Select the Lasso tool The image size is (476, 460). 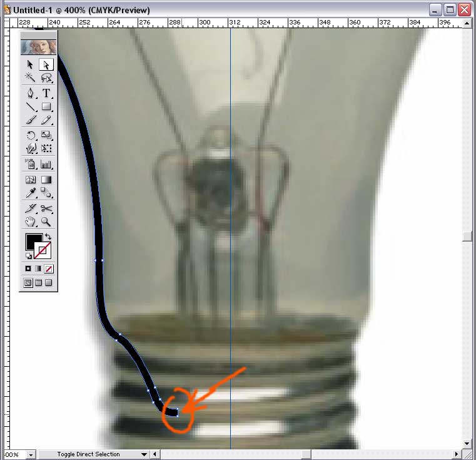[46, 78]
